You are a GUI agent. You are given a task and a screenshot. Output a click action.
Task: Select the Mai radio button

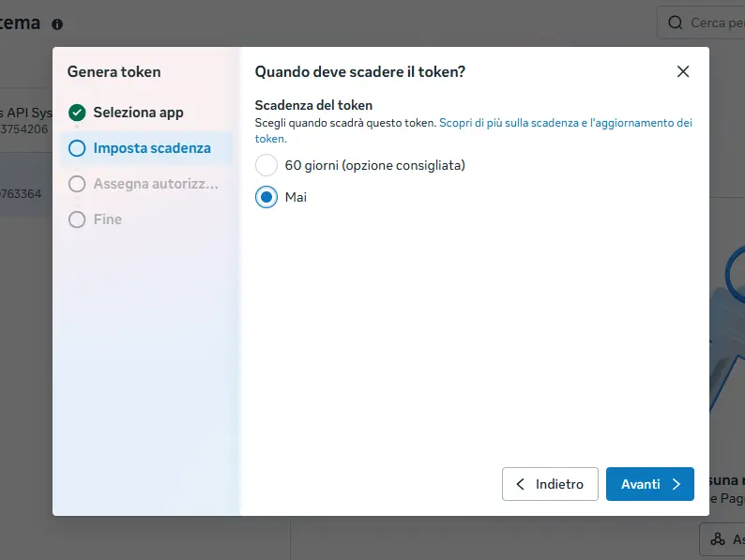point(266,197)
